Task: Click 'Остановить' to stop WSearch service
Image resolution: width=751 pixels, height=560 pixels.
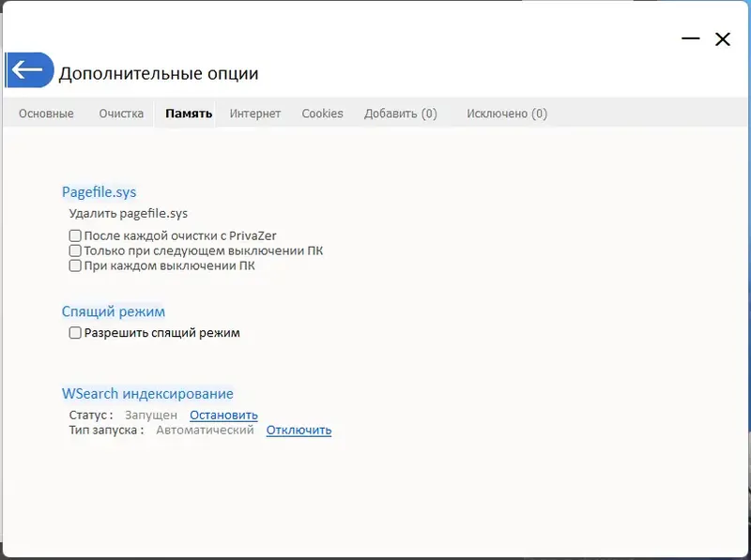Action: (x=221, y=414)
